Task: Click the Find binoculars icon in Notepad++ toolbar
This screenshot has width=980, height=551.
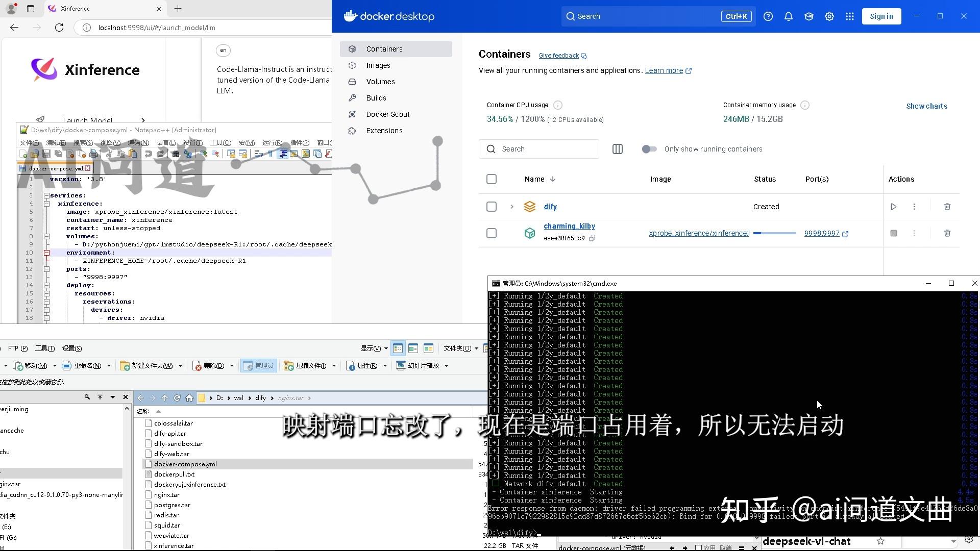Action: (176, 154)
